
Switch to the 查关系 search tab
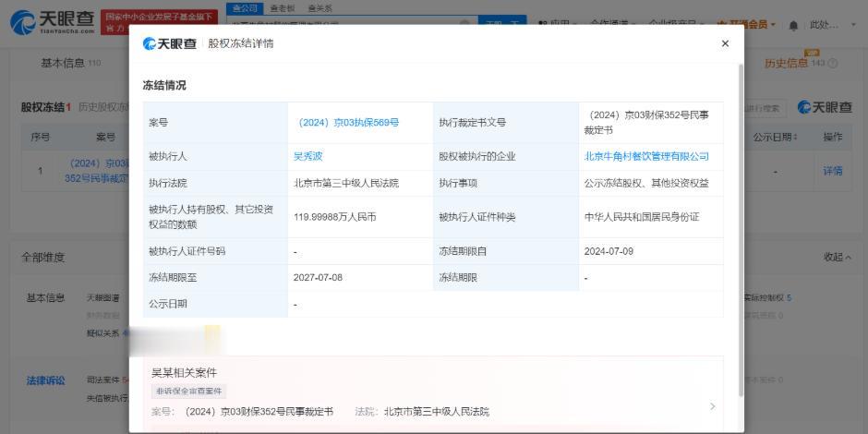click(320, 8)
